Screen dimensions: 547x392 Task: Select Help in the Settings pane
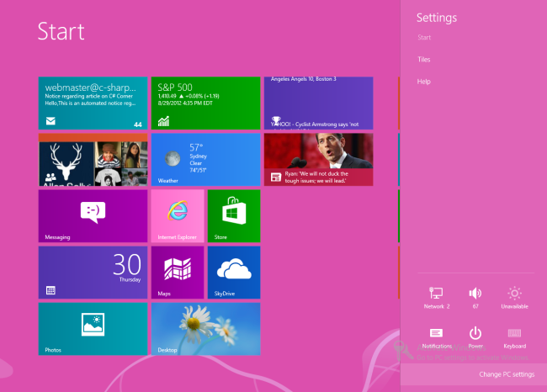(x=424, y=82)
